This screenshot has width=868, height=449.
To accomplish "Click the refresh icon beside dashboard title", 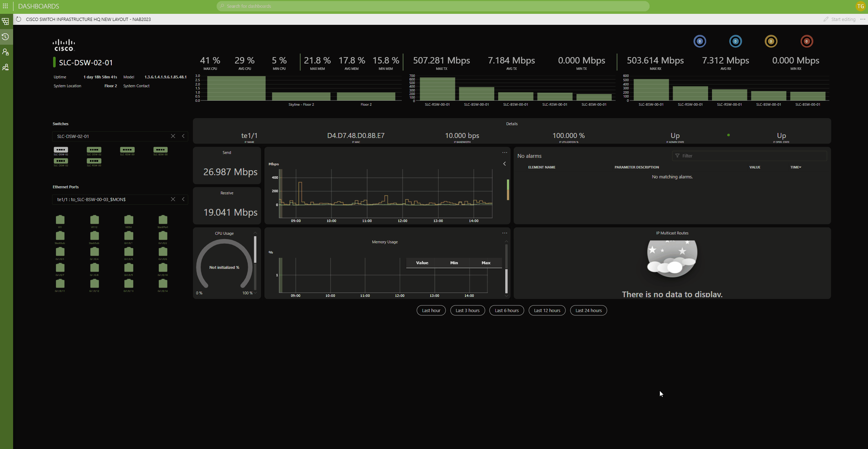I will click(19, 19).
